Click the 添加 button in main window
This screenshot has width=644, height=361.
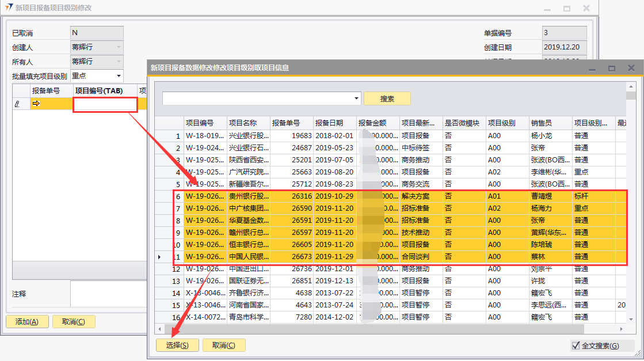pos(27,322)
